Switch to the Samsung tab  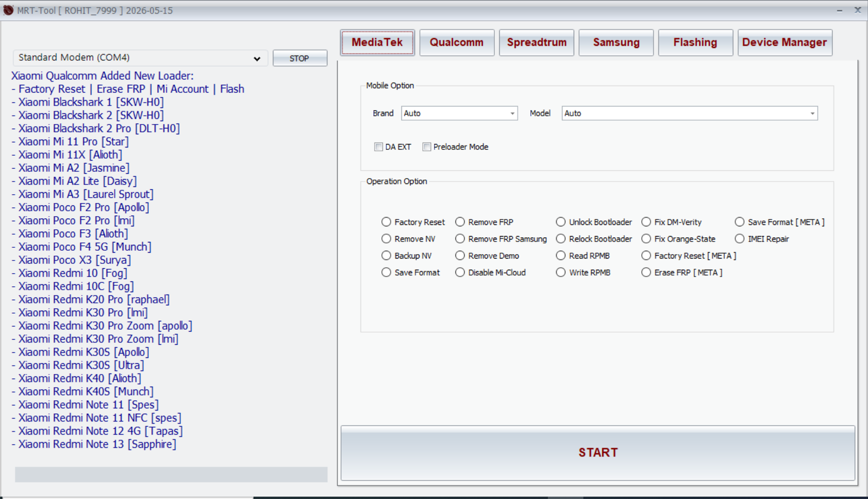[x=615, y=42]
